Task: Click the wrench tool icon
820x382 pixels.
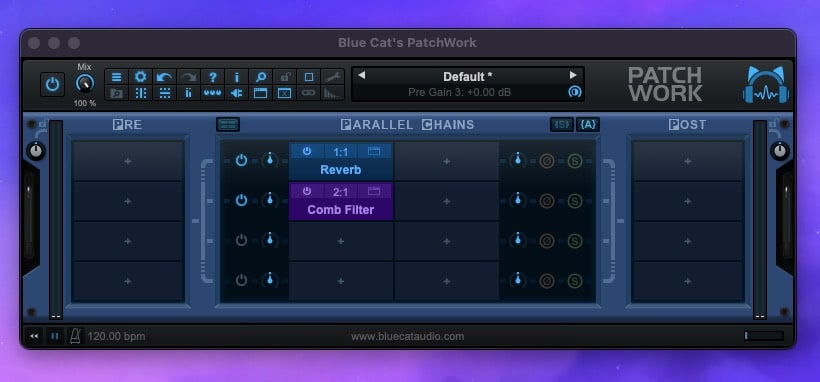Action: (333, 77)
